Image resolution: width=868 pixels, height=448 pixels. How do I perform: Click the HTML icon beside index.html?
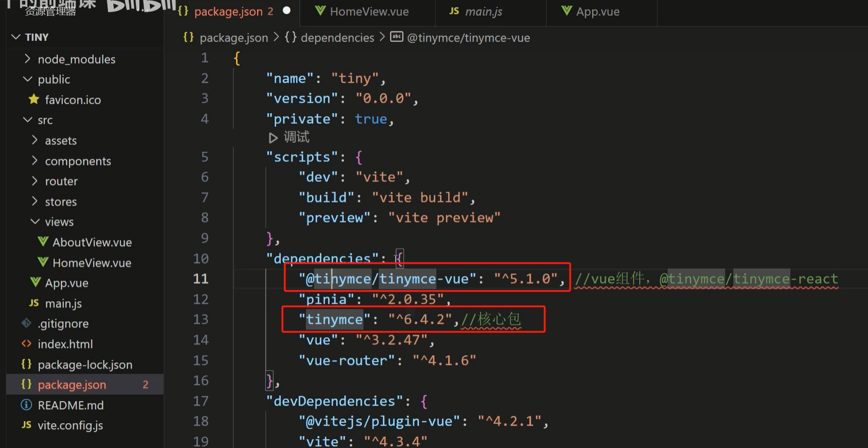pos(26,344)
